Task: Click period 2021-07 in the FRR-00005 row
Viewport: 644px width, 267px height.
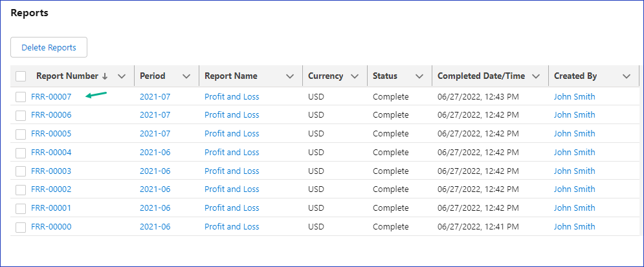Action: (155, 134)
